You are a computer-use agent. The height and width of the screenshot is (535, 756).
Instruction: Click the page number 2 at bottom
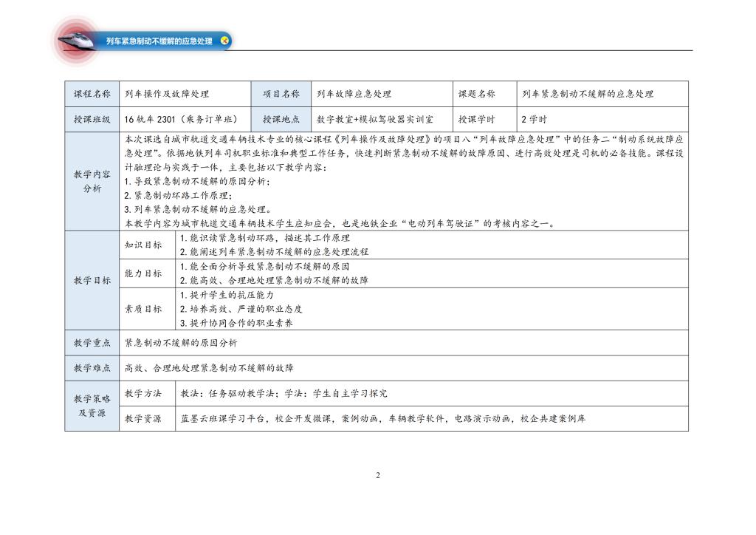click(x=378, y=475)
